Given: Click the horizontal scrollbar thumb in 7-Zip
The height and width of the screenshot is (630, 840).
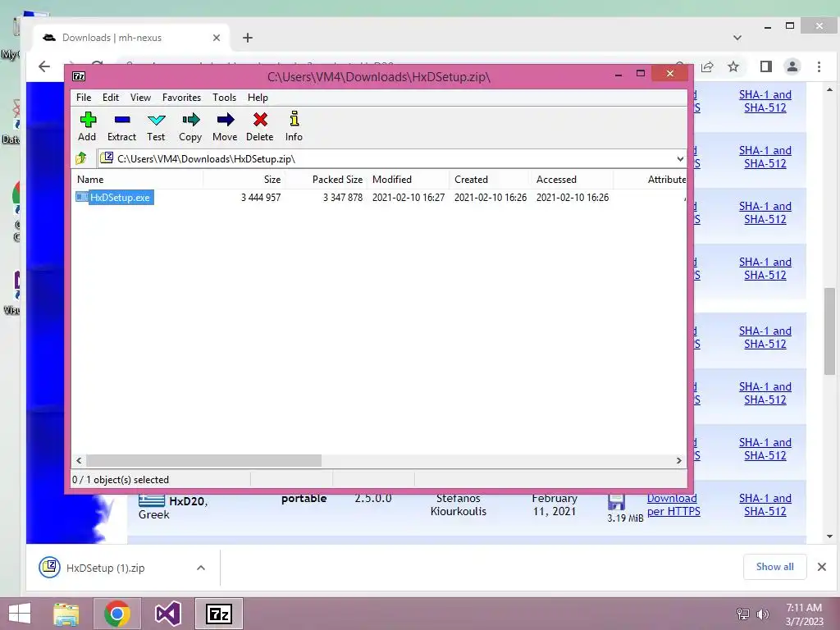Looking at the screenshot, I should point(203,461).
